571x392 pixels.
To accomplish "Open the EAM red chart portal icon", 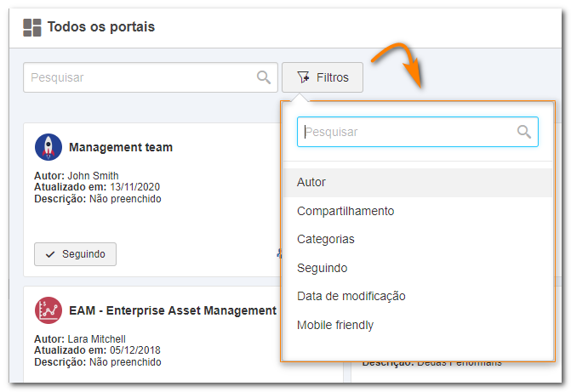I will (49, 310).
